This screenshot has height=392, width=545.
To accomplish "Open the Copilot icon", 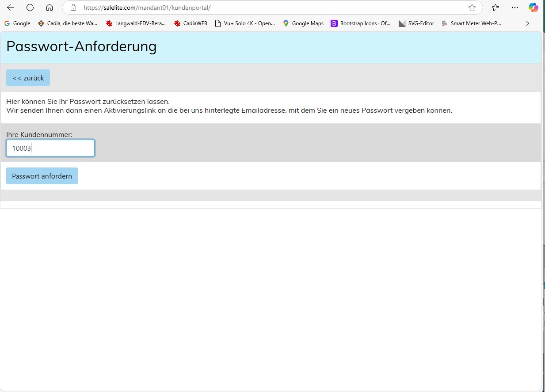I will [x=534, y=8].
